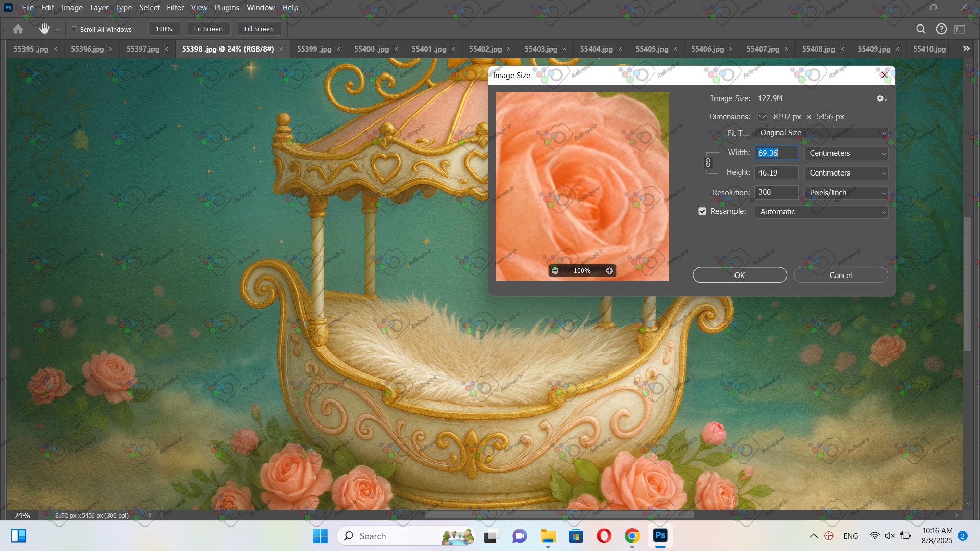Screen dimensions: 980x551
Task: Click the Fit Screen button
Action: [x=208, y=29]
